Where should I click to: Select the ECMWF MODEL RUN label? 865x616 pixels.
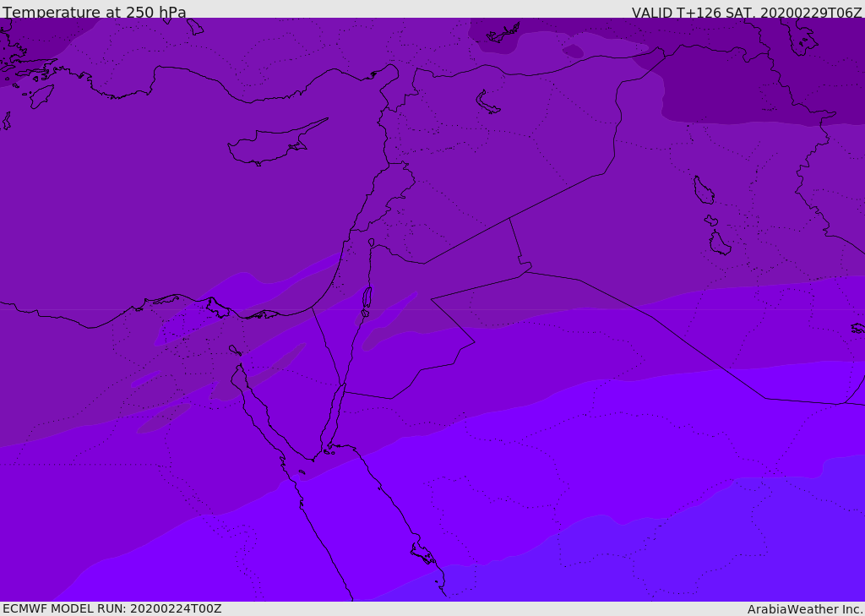(x=64, y=608)
